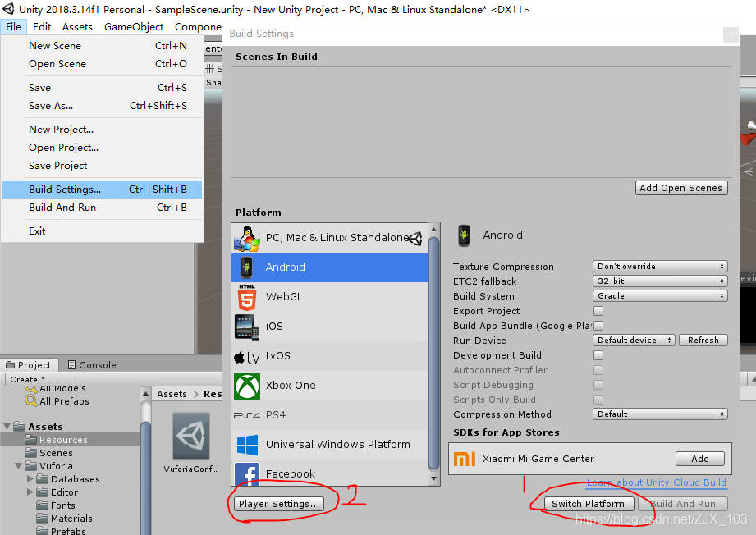Toggle Scripts Only Build checkbox
This screenshot has height=535, width=756.
[598, 400]
